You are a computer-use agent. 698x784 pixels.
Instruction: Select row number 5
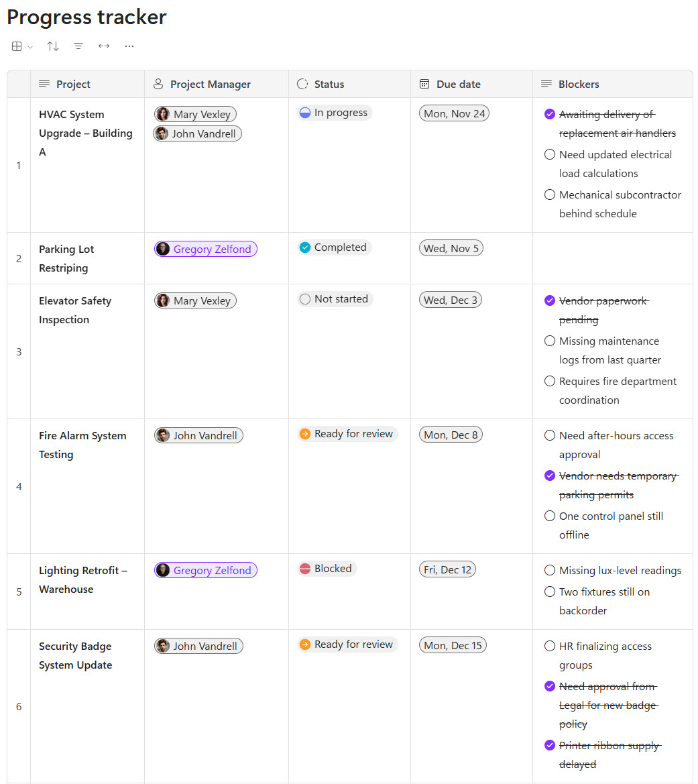19,592
